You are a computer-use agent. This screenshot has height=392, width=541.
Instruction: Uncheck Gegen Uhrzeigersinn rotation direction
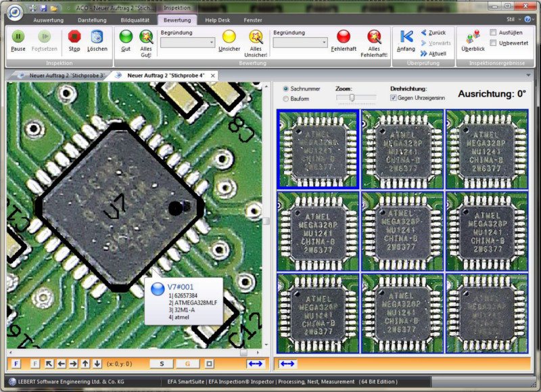393,98
